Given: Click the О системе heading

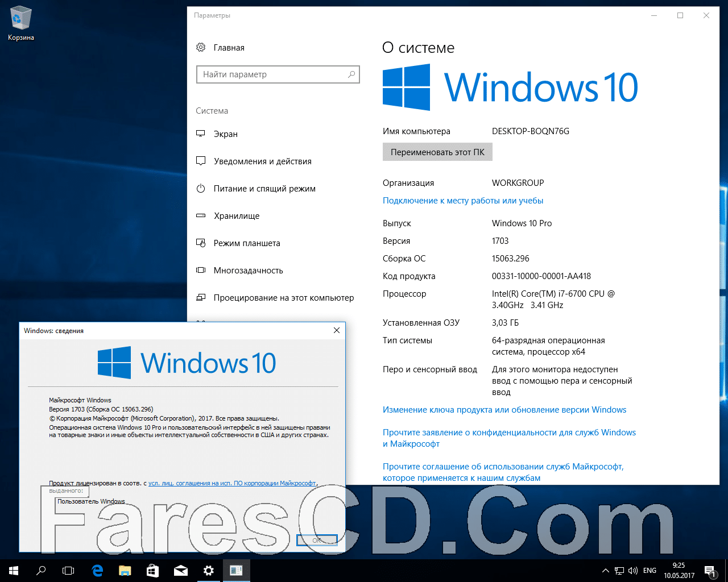Looking at the screenshot, I should (x=419, y=48).
